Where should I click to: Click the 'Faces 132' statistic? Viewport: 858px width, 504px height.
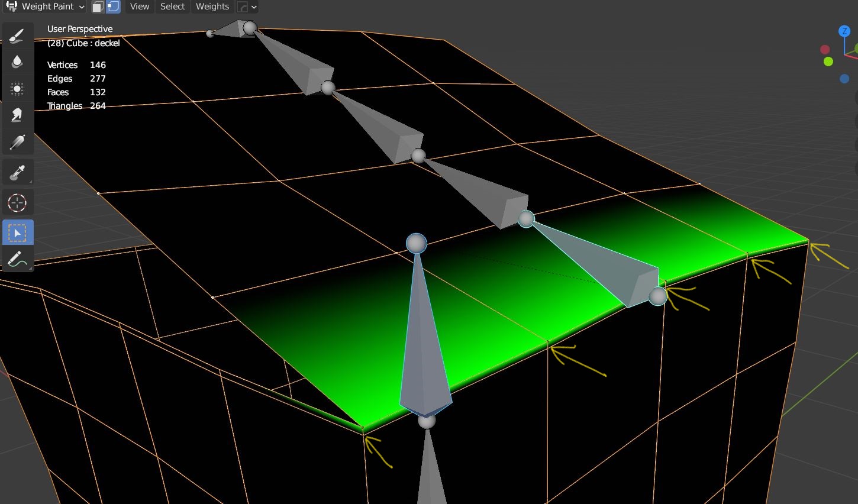[76, 92]
